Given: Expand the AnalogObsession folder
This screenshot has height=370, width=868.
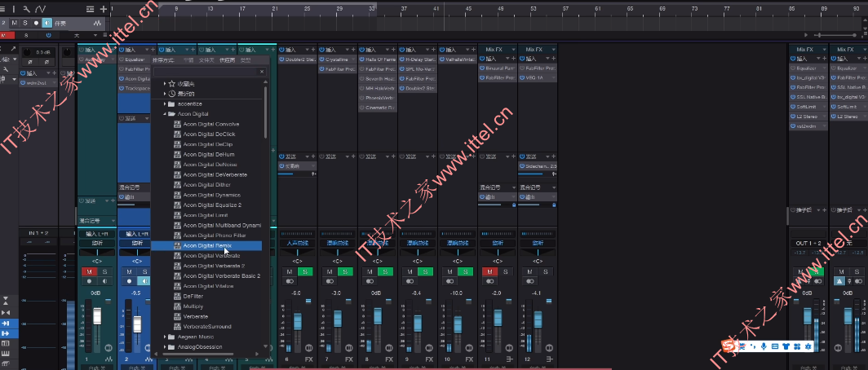Looking at the screenshot, I should click(165, 346).
